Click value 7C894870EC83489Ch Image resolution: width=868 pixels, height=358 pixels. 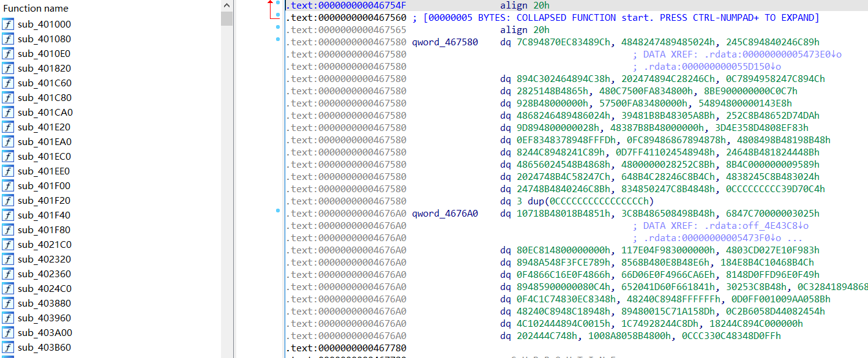(x=564, y=42)
